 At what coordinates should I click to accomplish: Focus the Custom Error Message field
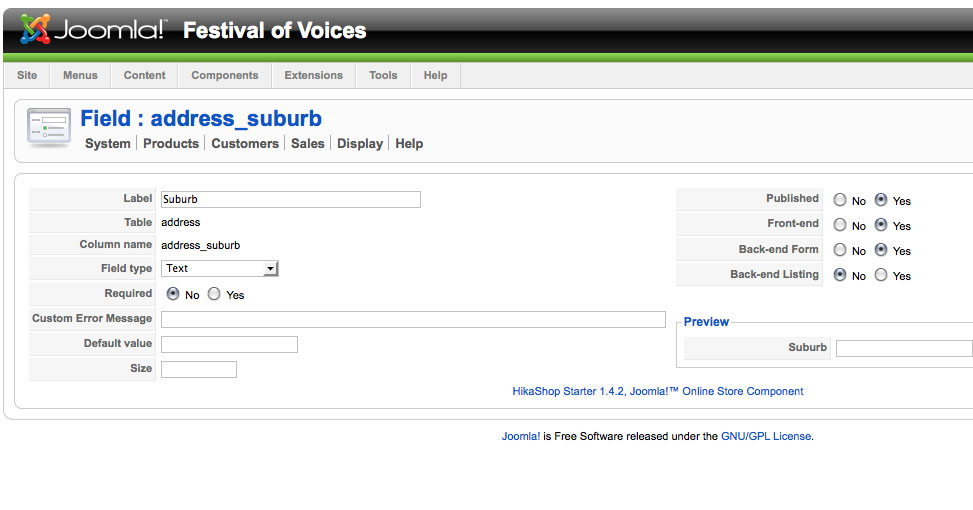click(x=413, y=319)
